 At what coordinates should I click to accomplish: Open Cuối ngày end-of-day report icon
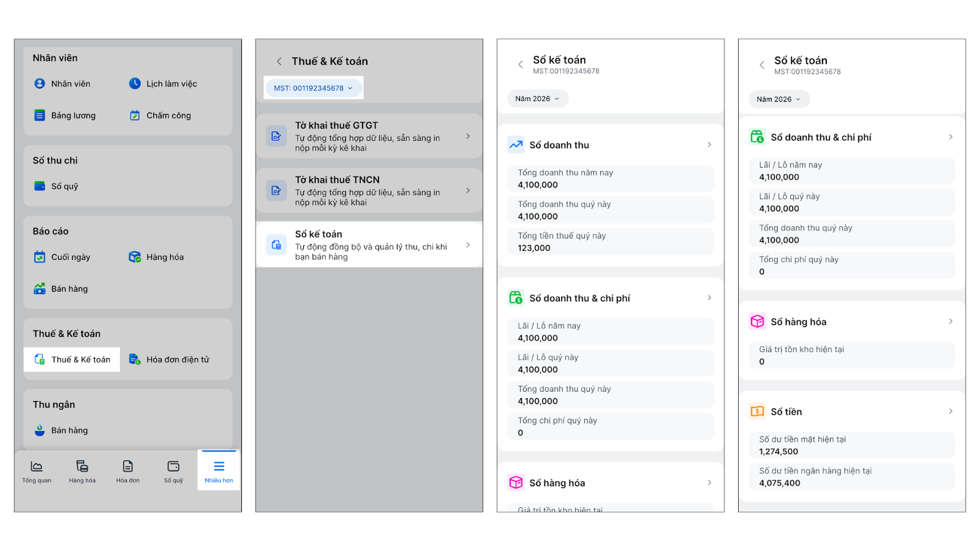(40, 257)
